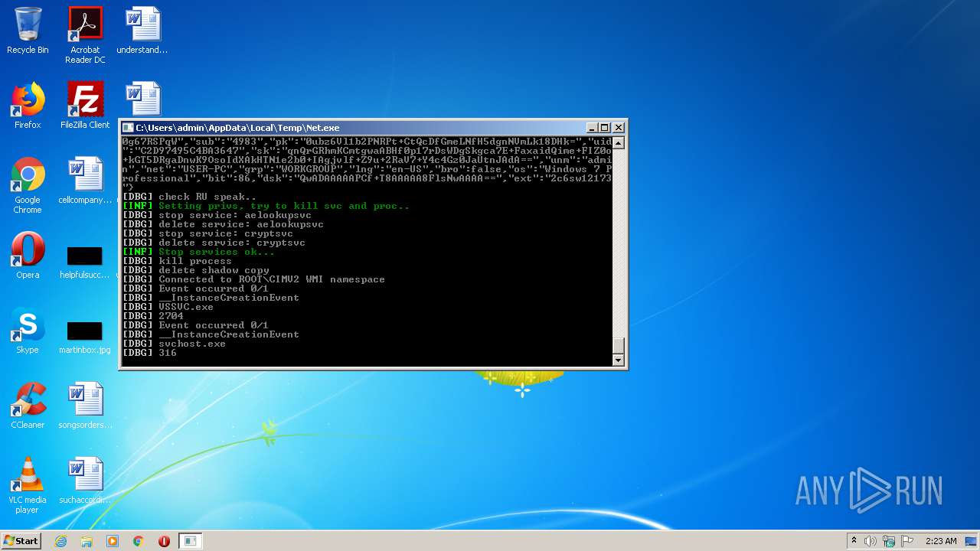Screen dimensions: 980x551
Task: Minimize the Net.exe console window
Action: (x=592, y=128)
